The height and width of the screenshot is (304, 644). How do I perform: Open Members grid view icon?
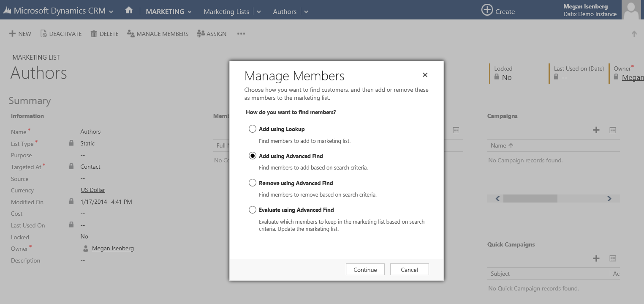click(x=456, y=130)
